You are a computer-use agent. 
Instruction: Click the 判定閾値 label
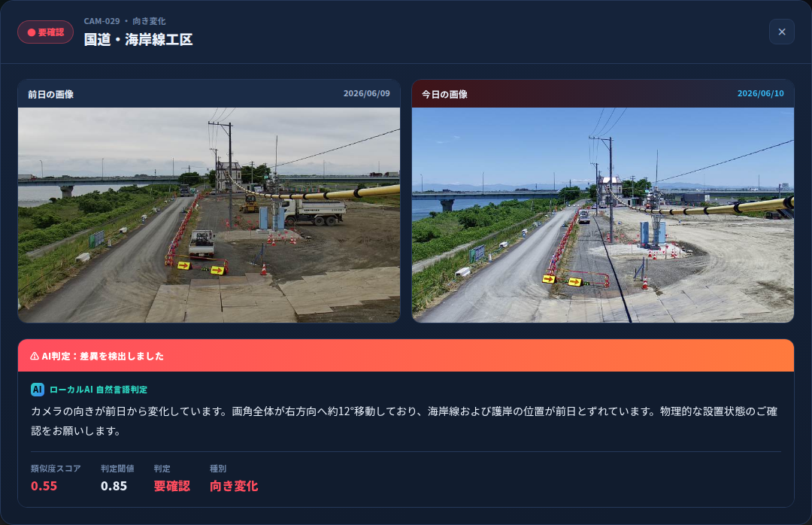[x=117, y=469]
